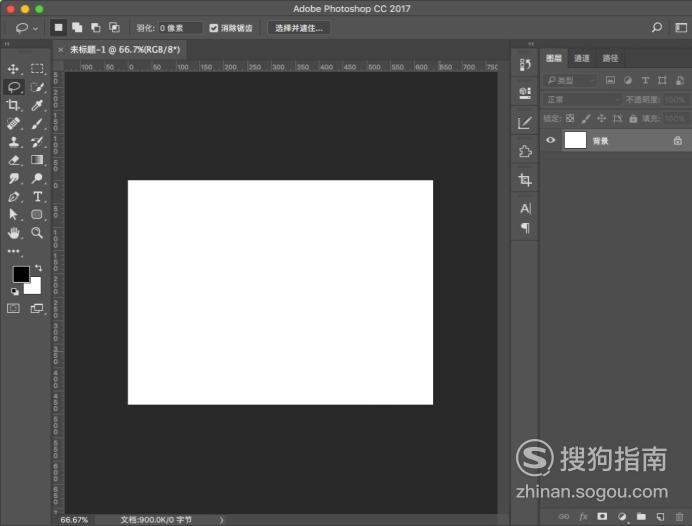Toggle Quick Mask mode
Image resolution: width=692 pixels, height=526 pixels.
click(x=13, y=308)
